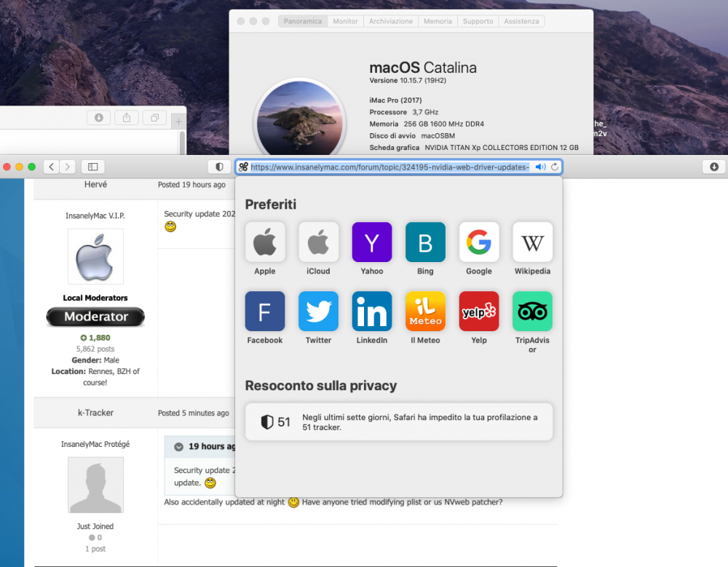Go back in Safari history
This screenshot has width=728, height=567.
click(x=51, y=167)
